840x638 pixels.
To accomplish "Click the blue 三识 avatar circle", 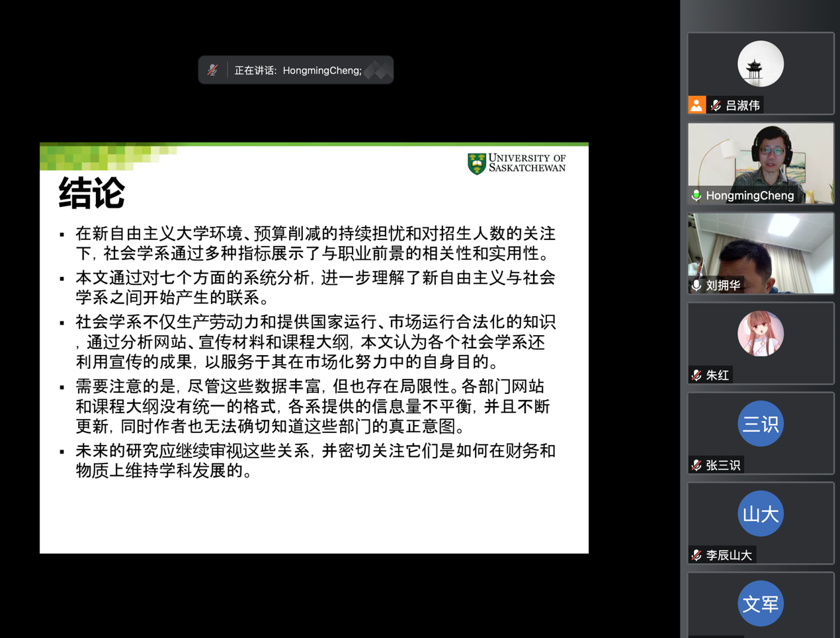I will click(x=761, y=424).
